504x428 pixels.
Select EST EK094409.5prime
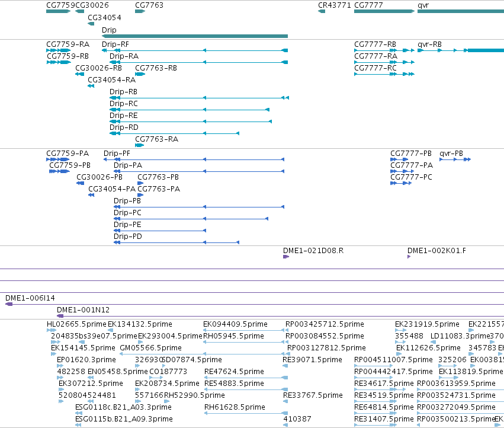coord(235,324)
